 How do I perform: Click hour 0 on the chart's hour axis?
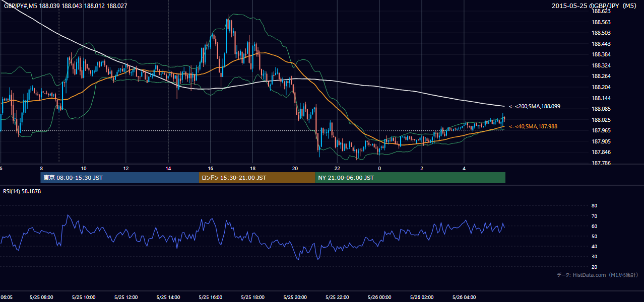point(380,168)
